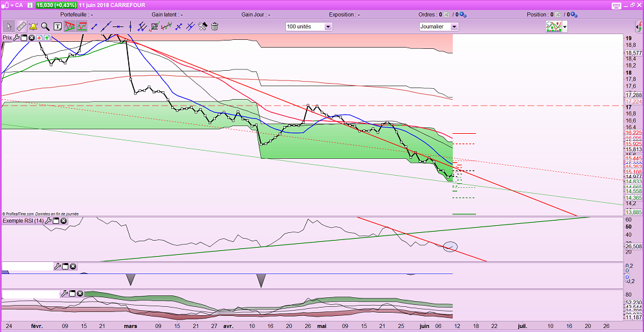Screen dimensions: 644x332
Task: Close the bottom indicator panel
Action: click(x=80, y=293)
